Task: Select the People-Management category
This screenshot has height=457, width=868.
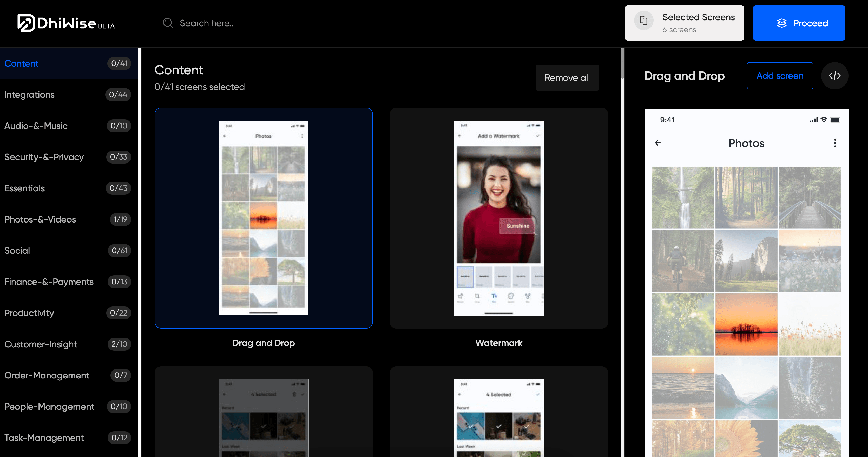Action: tap(69, 407)
